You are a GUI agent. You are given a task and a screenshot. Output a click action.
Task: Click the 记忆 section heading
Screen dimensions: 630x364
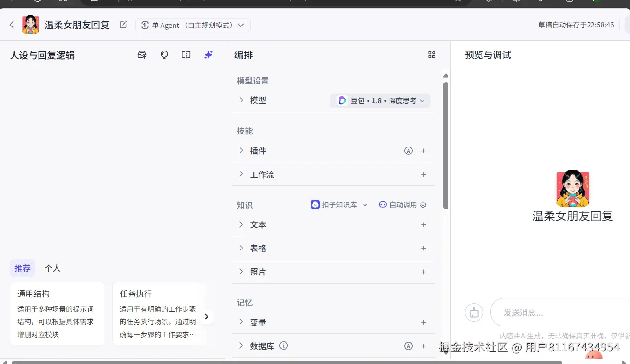tap(245, 302)
